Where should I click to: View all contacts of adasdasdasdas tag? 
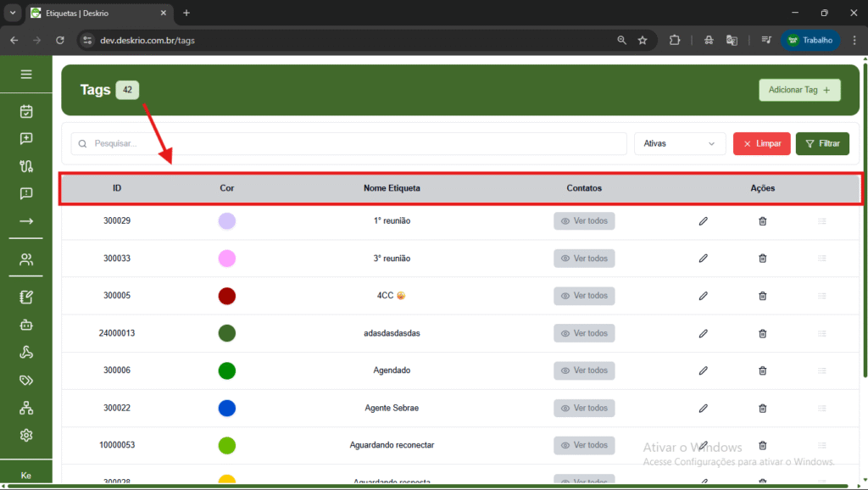(x=584, y=333)
